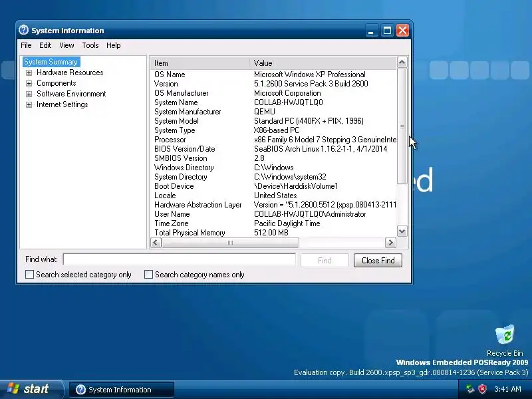Image resolution: width=532 pixels, height=399 pixels.
Task: Click the red security shield tray icon
Action: (482, 388)
